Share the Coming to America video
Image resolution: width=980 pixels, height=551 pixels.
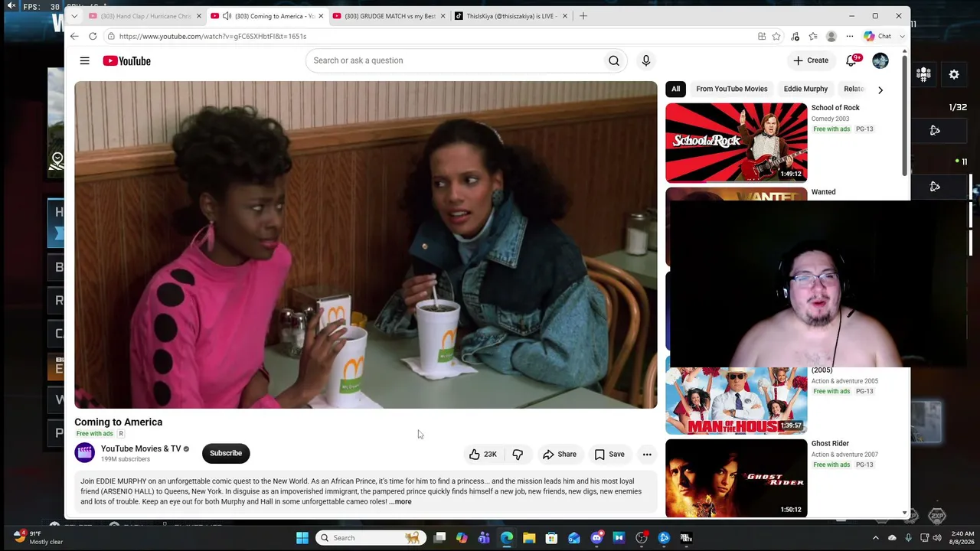tap(560, 454)
